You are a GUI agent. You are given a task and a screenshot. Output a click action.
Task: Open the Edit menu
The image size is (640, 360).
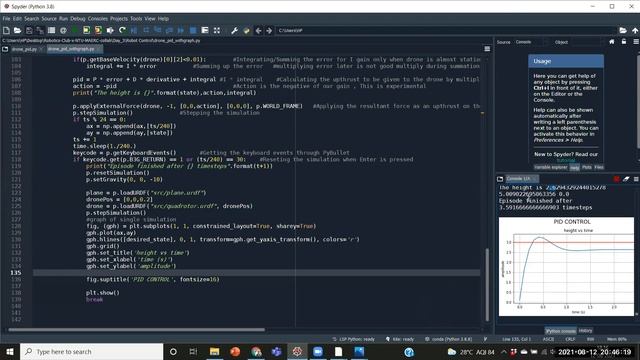click(x=17, y=19)
